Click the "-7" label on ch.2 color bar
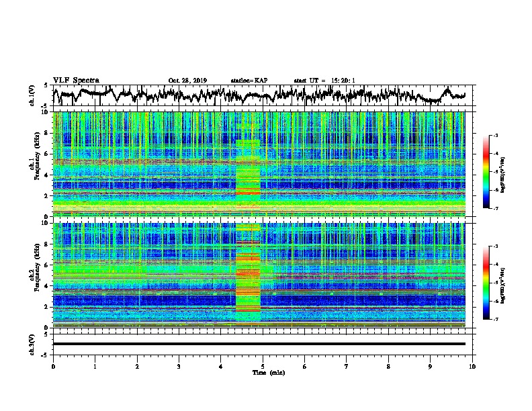Screen dimensions: 532x411 tap(496, 319)
